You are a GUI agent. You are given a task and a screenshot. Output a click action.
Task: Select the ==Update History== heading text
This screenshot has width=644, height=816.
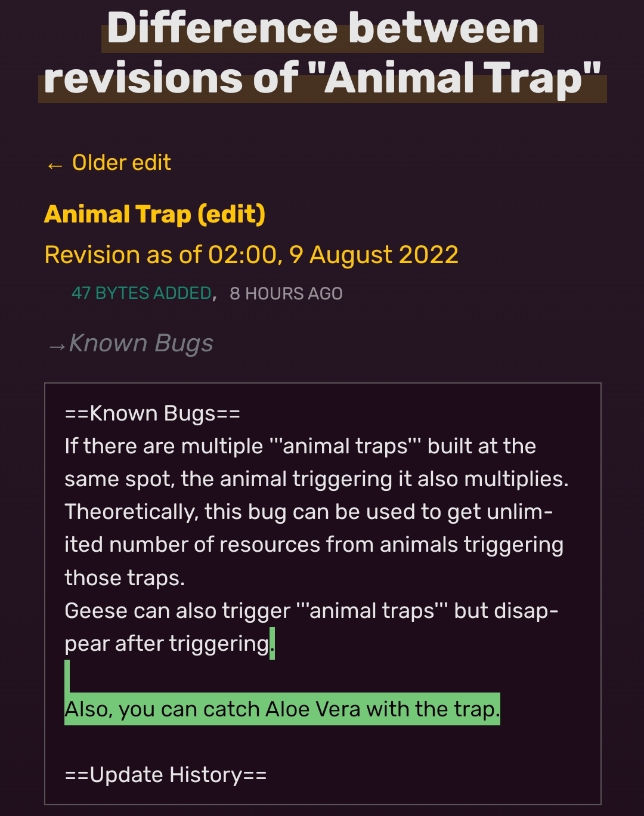[166, 775]
